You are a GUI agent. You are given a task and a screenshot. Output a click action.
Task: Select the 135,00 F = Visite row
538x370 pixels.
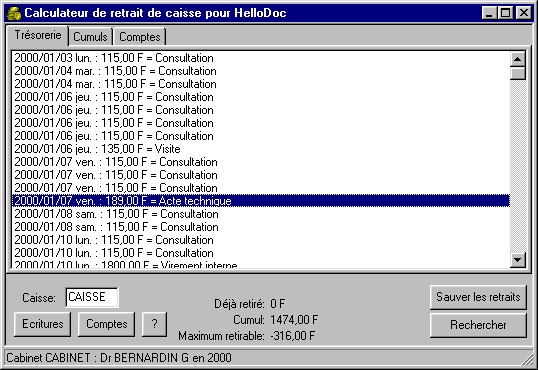(261, 149)
